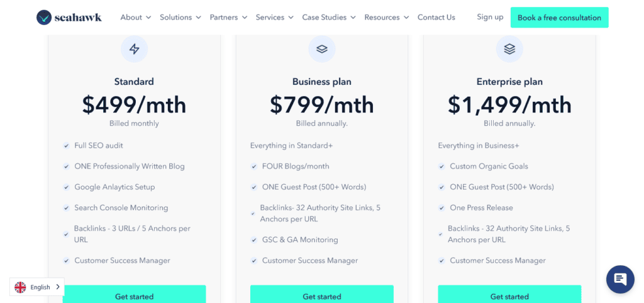Open the chat message widget
This screenshot has width=644, height=303.
click(620, 279)
